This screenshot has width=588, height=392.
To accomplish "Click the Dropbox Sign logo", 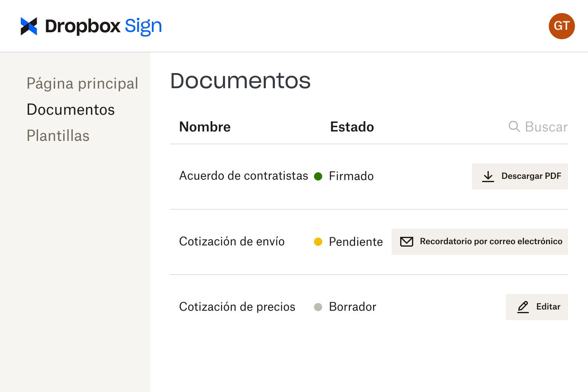I will coord(91,26).
